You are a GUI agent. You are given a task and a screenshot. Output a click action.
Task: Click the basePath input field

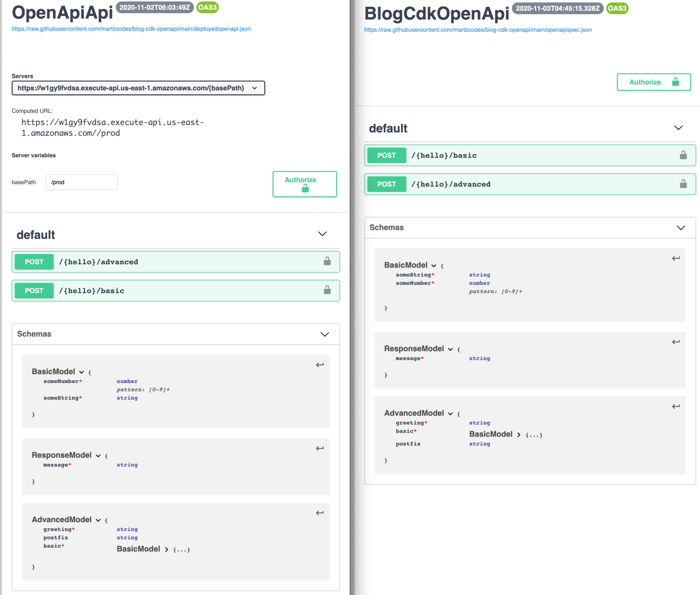pyautogui.click(x=82, y=182)
